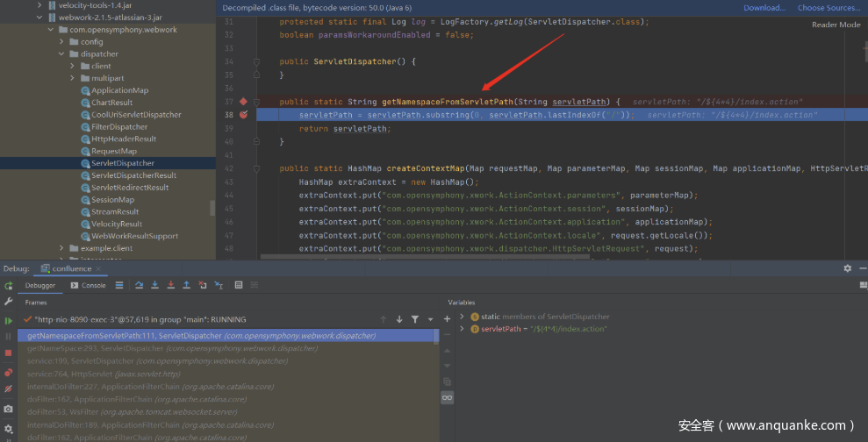
Task: Click the Step Into icon
Action: pyautogui.click(x=155, y=285)
